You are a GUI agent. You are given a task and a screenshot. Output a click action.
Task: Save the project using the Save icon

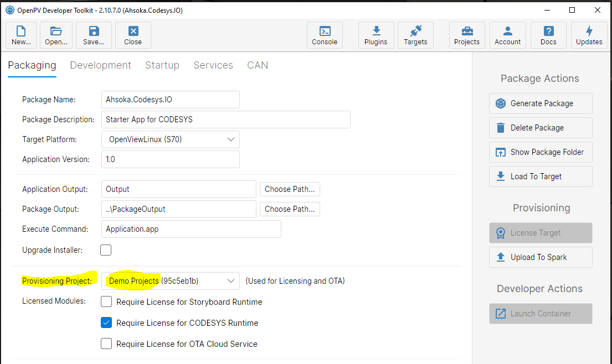coord(94,35)
